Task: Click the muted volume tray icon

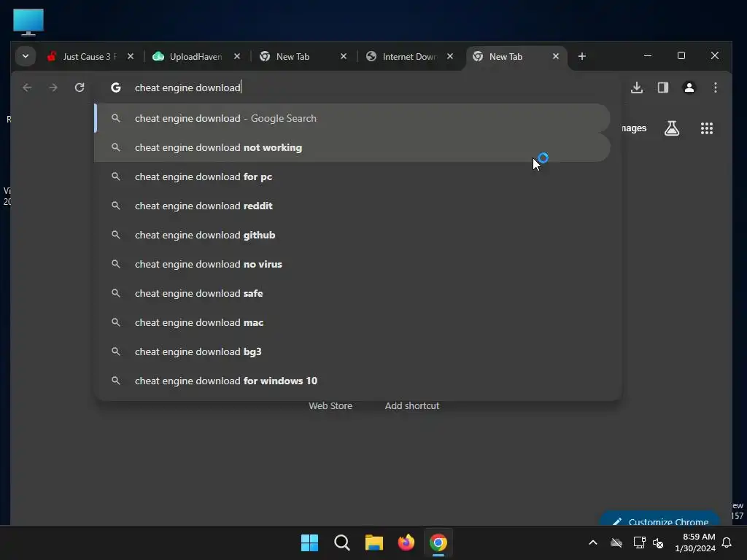Action: 658,542
